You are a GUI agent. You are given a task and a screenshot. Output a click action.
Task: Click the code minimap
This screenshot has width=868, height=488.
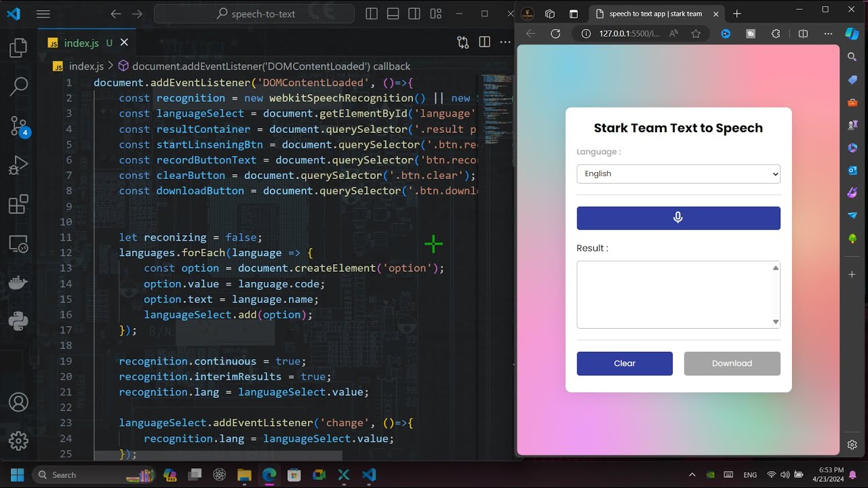pos(497,108)
